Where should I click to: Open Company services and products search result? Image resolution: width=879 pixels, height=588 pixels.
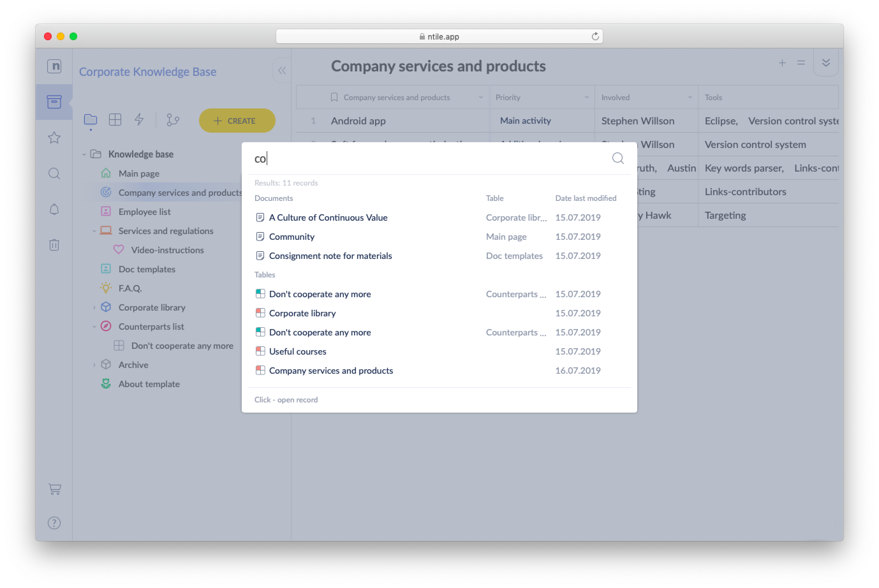click(x=331, y=371)
